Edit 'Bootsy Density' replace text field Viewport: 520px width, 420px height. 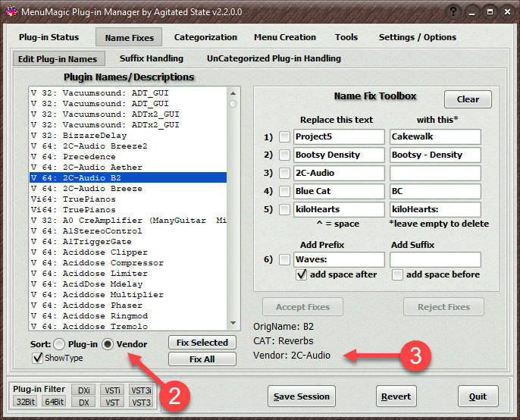pyautogui.click(x=339, y=155)
